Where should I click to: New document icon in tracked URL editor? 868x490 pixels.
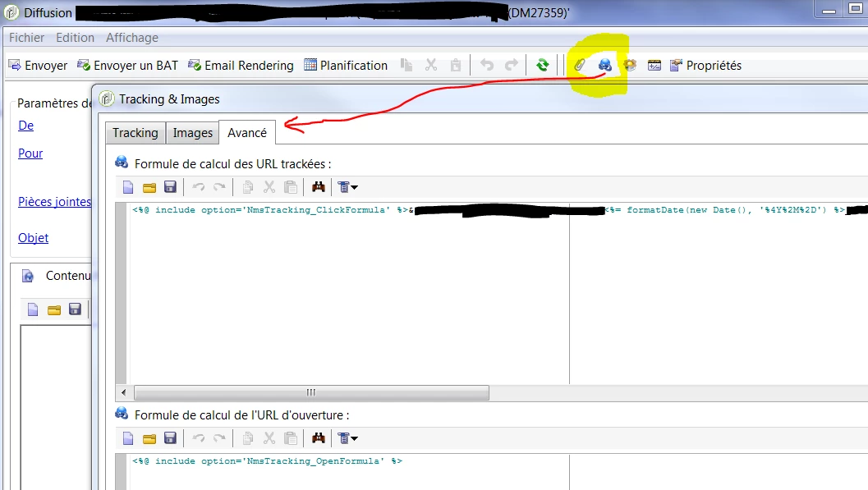(128, 187)
